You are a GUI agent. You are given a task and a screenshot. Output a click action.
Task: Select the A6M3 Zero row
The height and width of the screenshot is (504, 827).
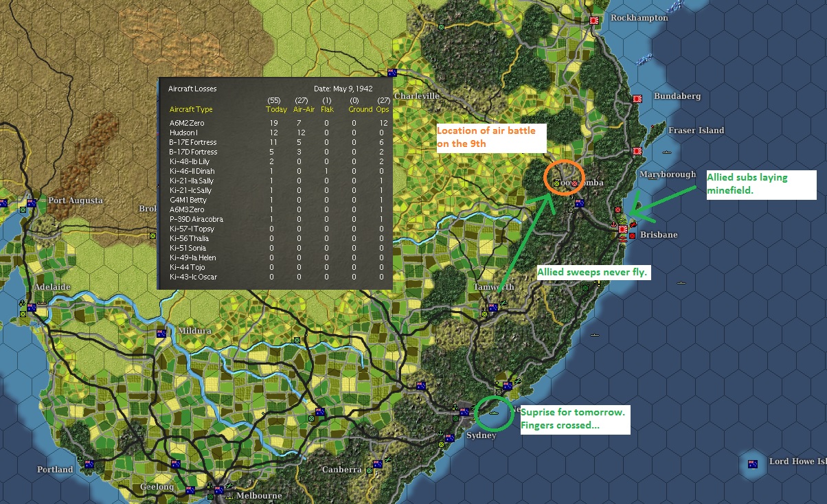[x=277, y=209]
